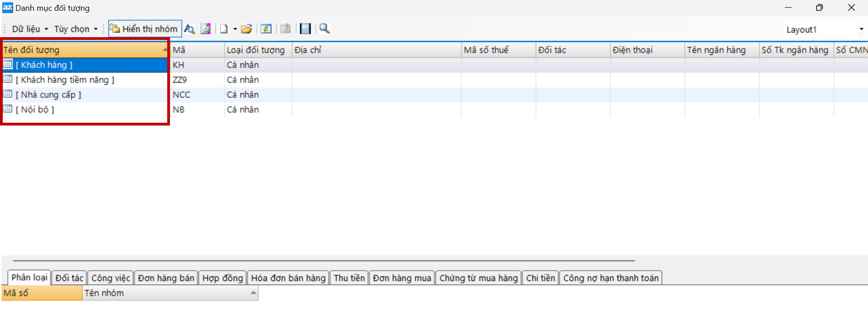Screen dimensions: 868x313
Task: Click the green refresh icon
Action: coord(266,29)
